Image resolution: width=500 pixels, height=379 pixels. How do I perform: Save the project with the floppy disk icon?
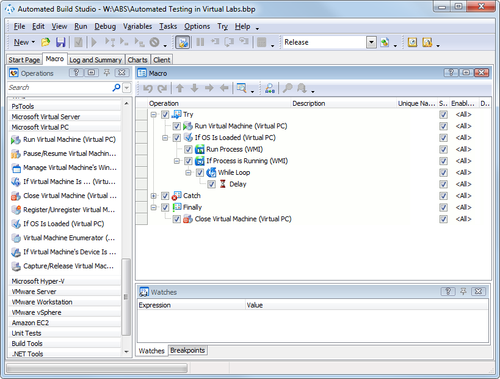[x=60, y=42]
